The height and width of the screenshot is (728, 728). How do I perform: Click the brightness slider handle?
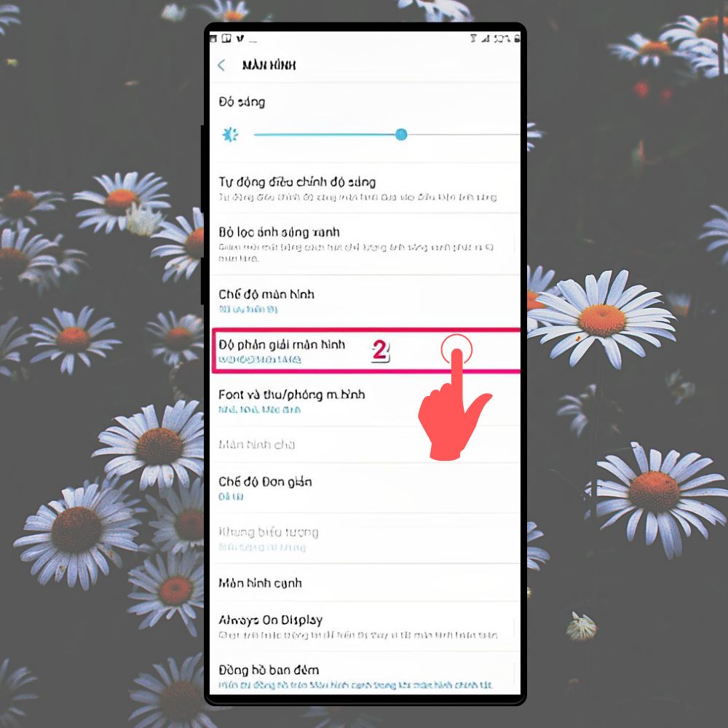point(401,135)
